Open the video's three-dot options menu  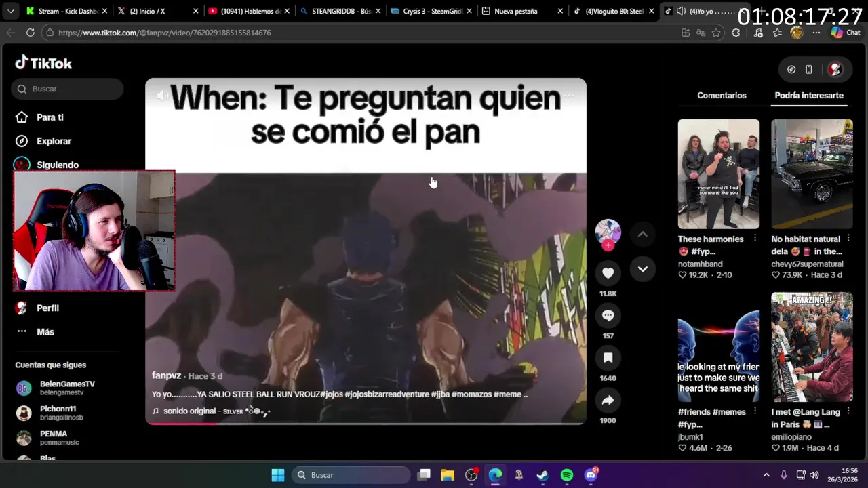tap(568, 96)
